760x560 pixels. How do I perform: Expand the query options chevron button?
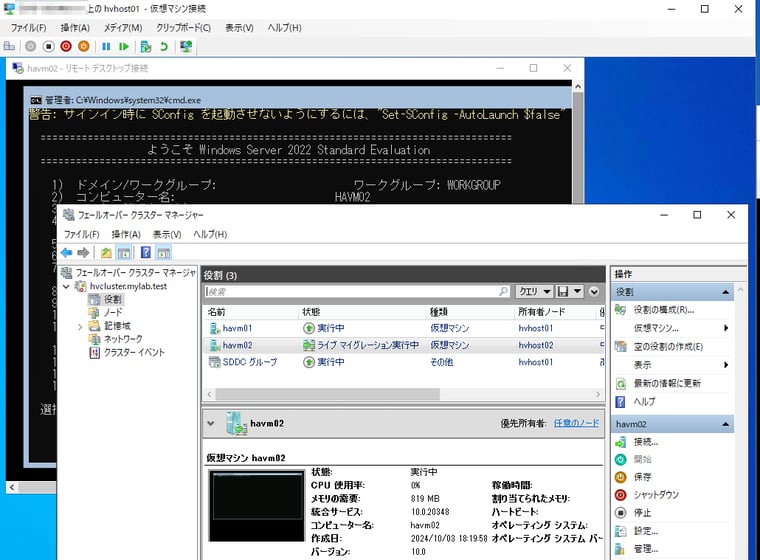point(594,291)
